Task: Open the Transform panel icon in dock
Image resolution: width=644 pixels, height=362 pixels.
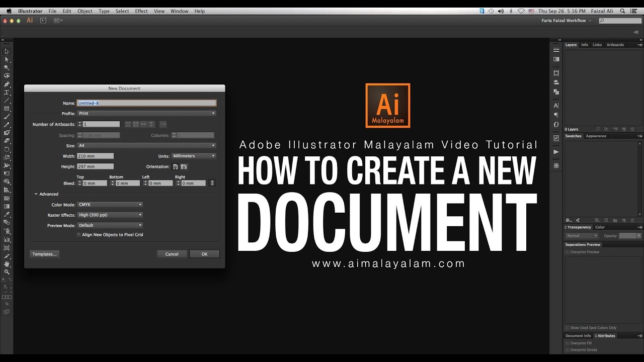Action: [x=556, y=73]
